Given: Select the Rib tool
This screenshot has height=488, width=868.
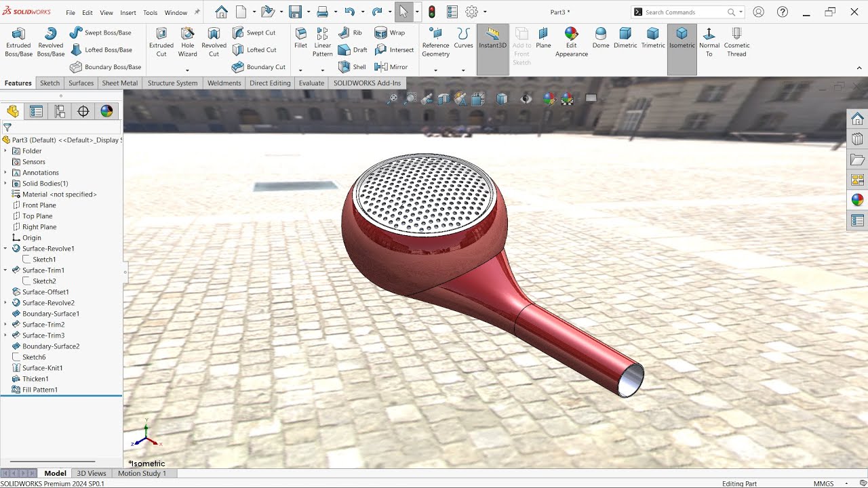Looking at the screenshot, I should click(350, 33).
